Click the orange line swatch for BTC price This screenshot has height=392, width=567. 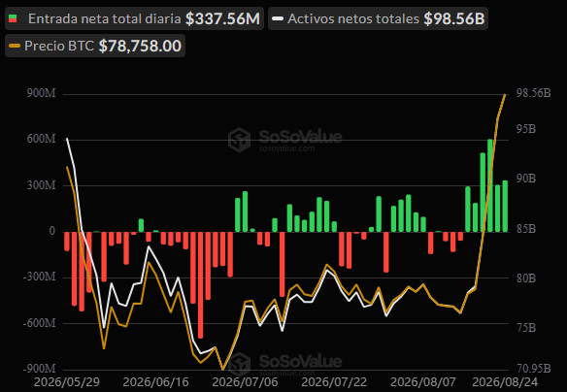[x=15, y=46]
